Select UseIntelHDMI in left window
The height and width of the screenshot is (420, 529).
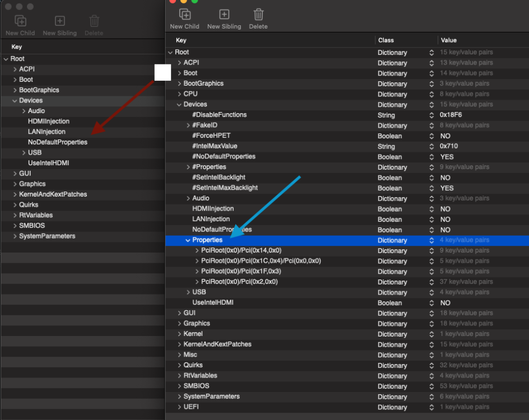pyautogui.click(x=49, y=163)
